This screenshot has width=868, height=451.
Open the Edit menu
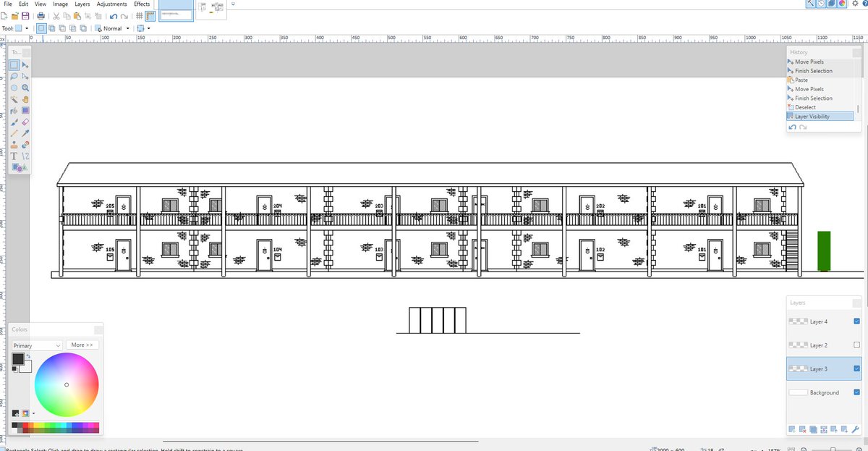click(24, 4)
